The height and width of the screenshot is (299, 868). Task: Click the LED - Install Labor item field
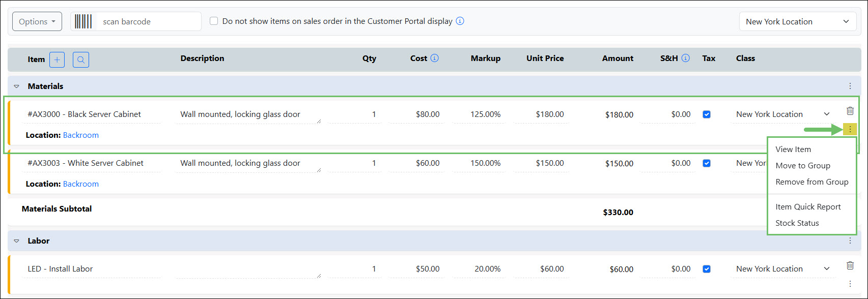[x=93, y=269]
